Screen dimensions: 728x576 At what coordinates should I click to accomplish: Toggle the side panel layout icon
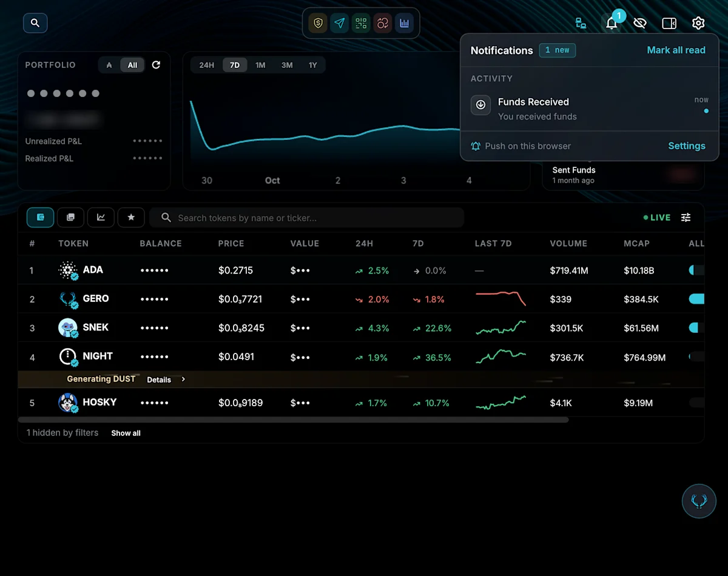click(669, 23)
